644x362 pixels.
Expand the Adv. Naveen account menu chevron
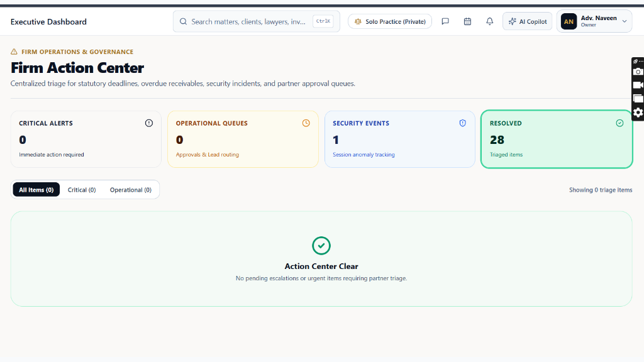click(625, 21)
